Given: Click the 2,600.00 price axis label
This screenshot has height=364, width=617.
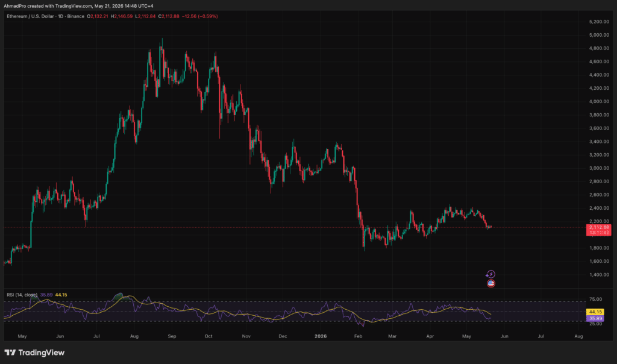Looking at the screenshot, I should point(599,195).
